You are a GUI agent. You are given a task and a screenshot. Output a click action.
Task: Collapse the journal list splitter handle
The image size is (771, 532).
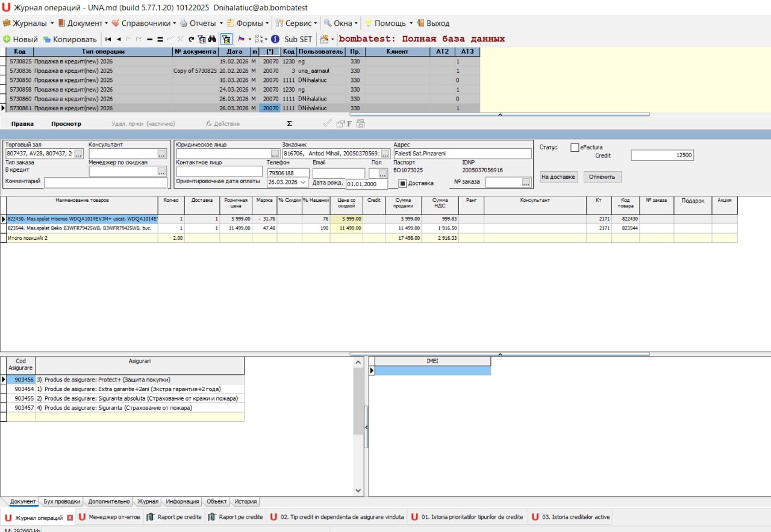[x=499, y=114]
